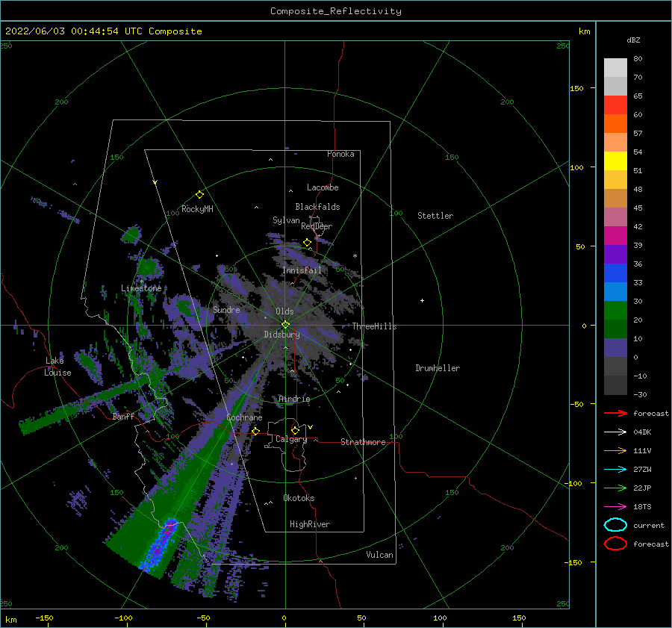Click the Stettler city label

coord(435,216)
